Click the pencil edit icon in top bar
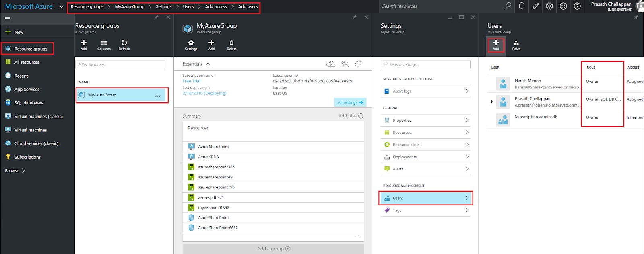The image size is (644, 254). tap(535, 6)
